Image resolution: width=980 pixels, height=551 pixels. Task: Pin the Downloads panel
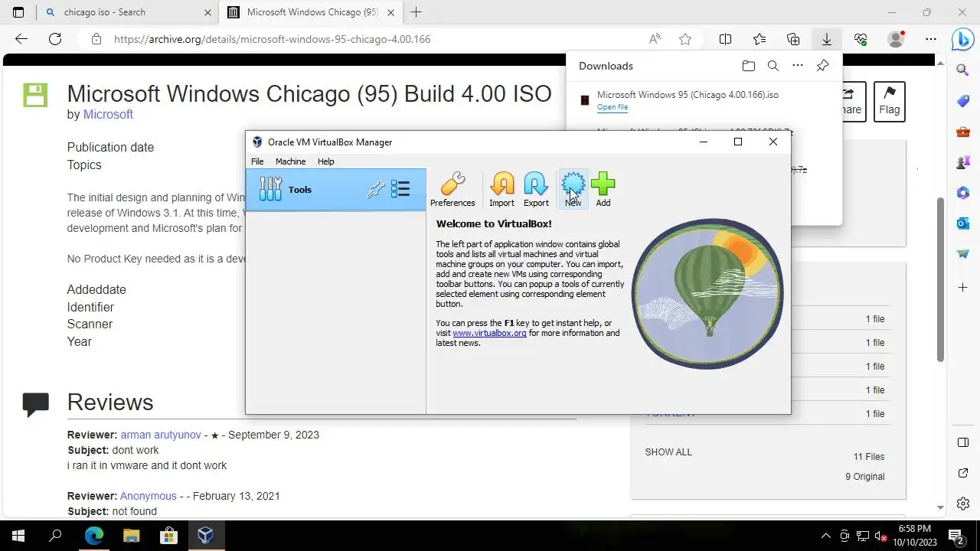tap(822, 66)
